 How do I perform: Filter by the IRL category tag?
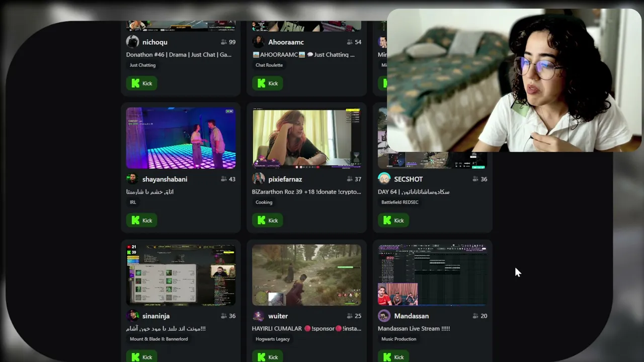[133, 202]
